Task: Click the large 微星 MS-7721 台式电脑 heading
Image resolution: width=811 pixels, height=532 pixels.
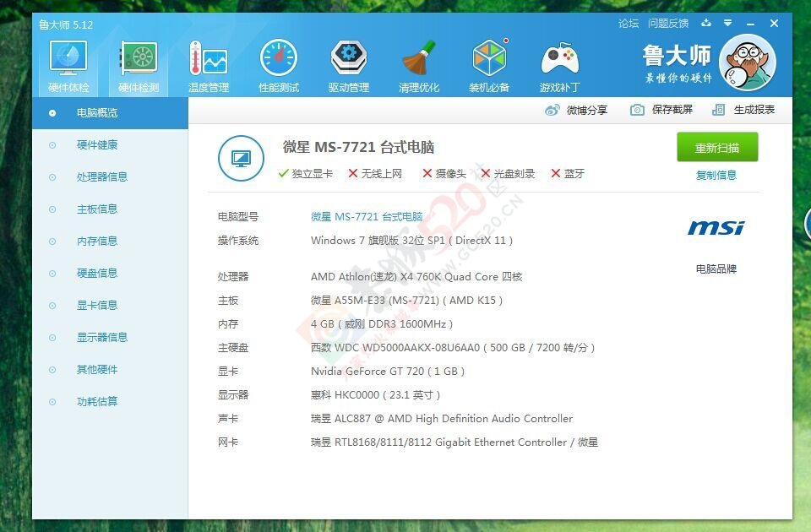Action: (358, 147)
